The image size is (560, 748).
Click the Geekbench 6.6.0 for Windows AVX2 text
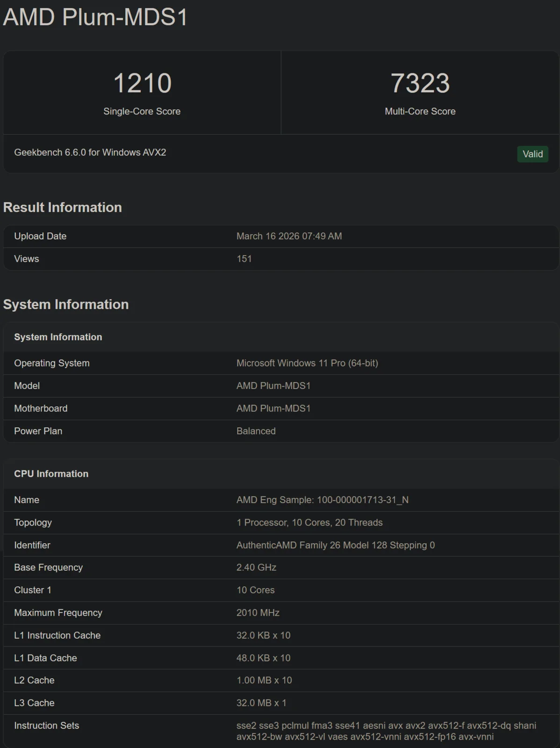(x=90, y=152)
